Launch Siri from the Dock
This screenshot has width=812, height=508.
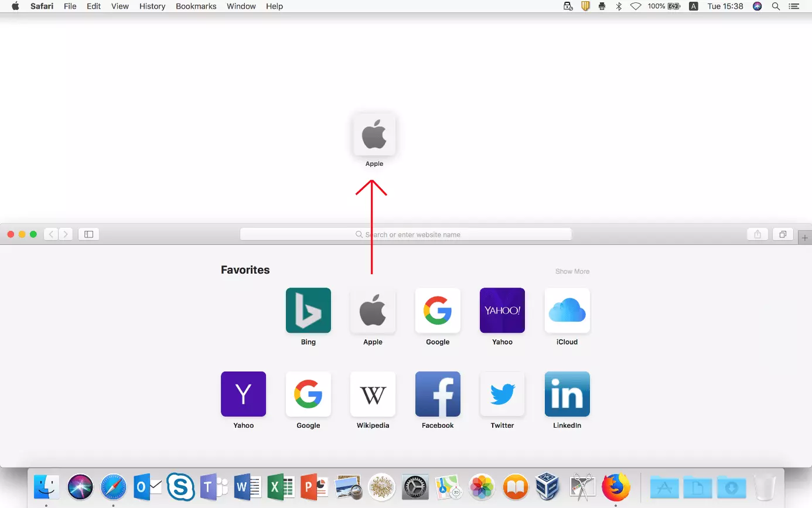point(80,487)
